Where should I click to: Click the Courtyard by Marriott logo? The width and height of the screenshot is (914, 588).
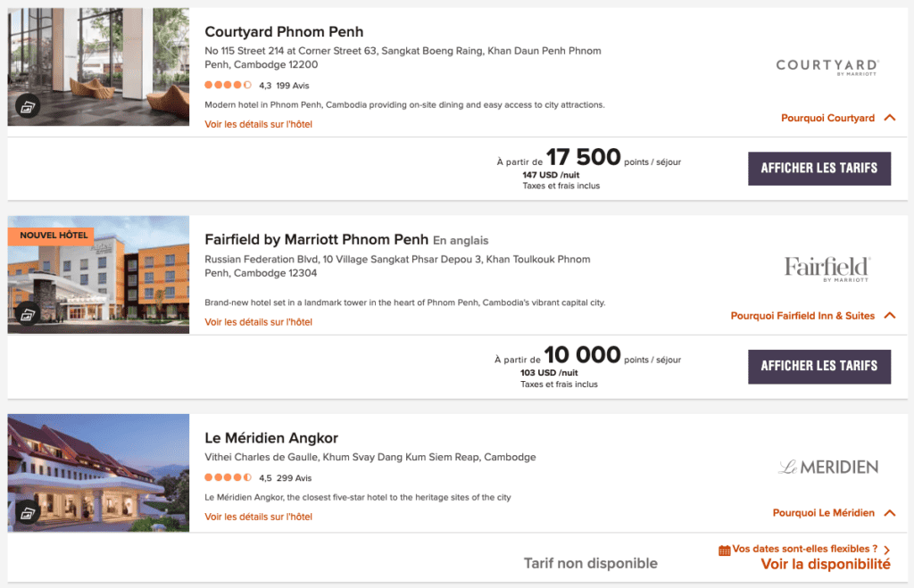click(x=827, y=67)
